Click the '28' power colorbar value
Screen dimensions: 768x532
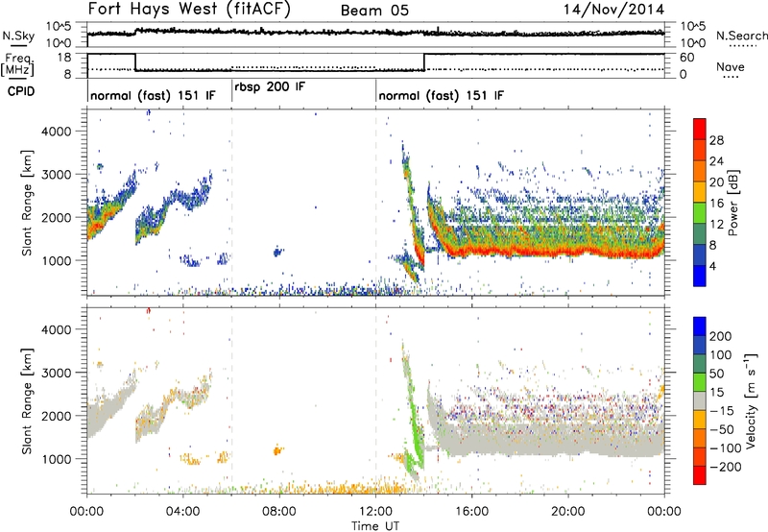click(x=716, y=140)
